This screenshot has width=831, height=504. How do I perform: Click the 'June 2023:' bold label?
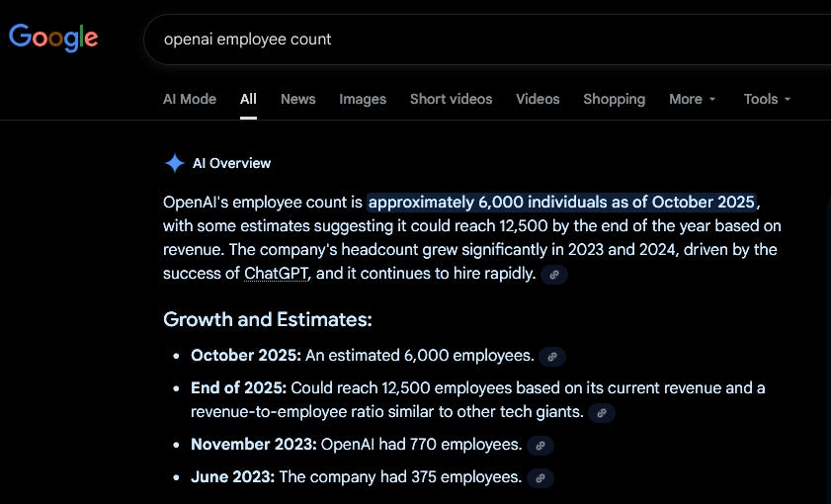pyautogui.click(x=232, y=477)
